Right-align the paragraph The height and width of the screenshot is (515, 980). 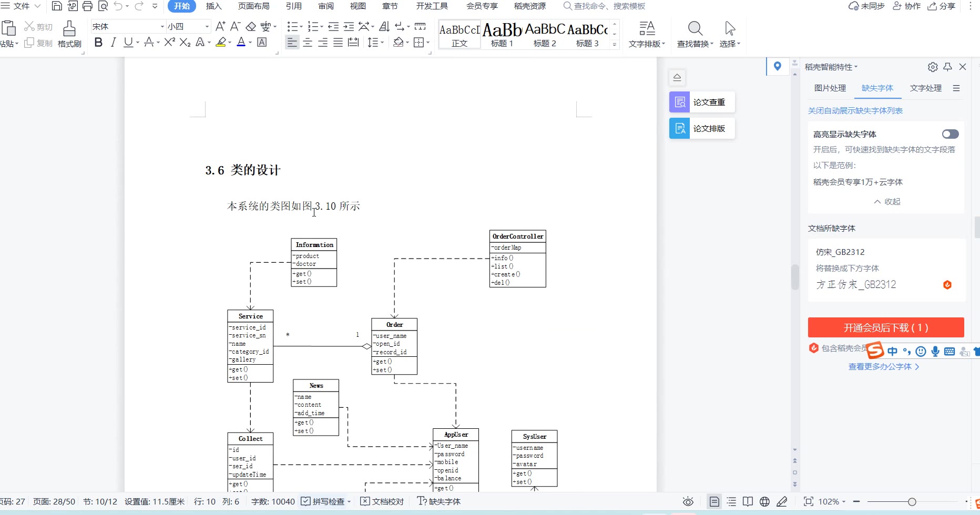[x=323, y=43]
